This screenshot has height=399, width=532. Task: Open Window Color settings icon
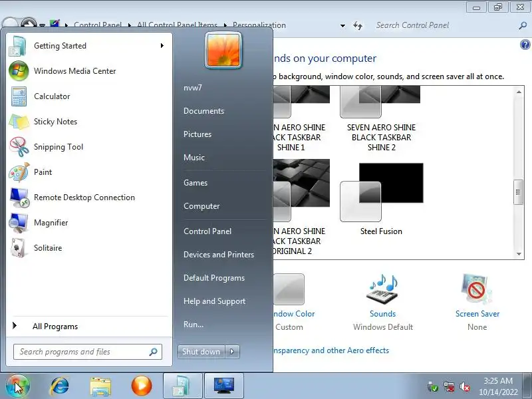point(289,289)
